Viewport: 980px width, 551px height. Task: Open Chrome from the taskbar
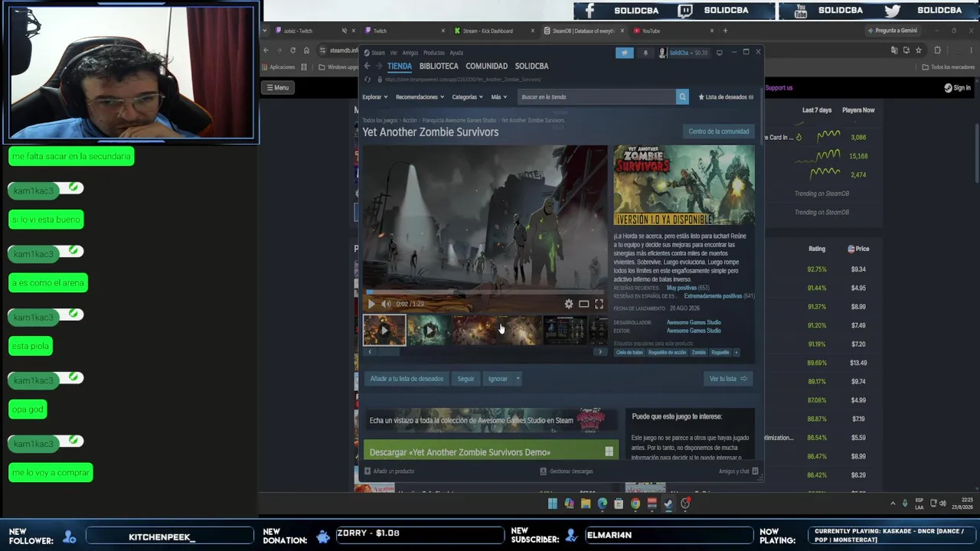pos(635,504)
